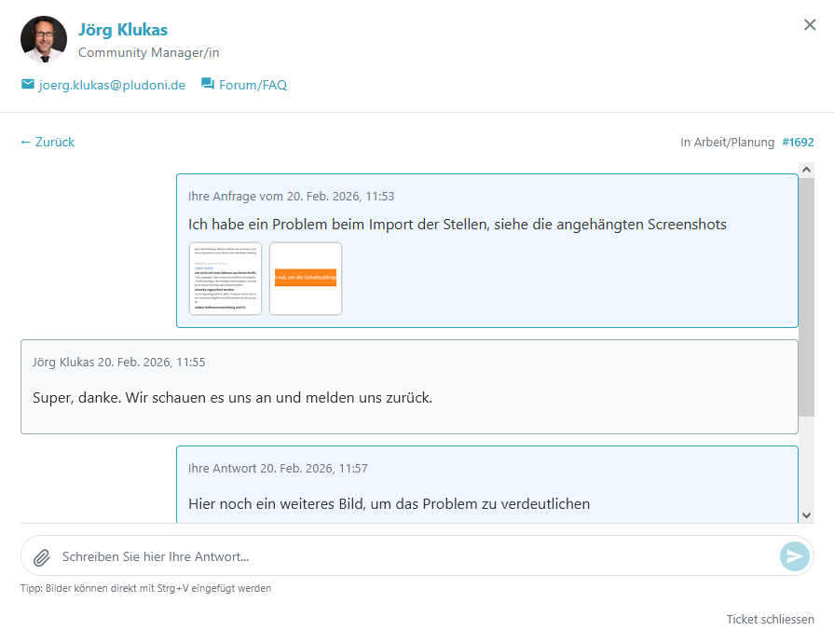Click the Forum/FAQ chat bubble icon
834x644 pixels.
208,85
